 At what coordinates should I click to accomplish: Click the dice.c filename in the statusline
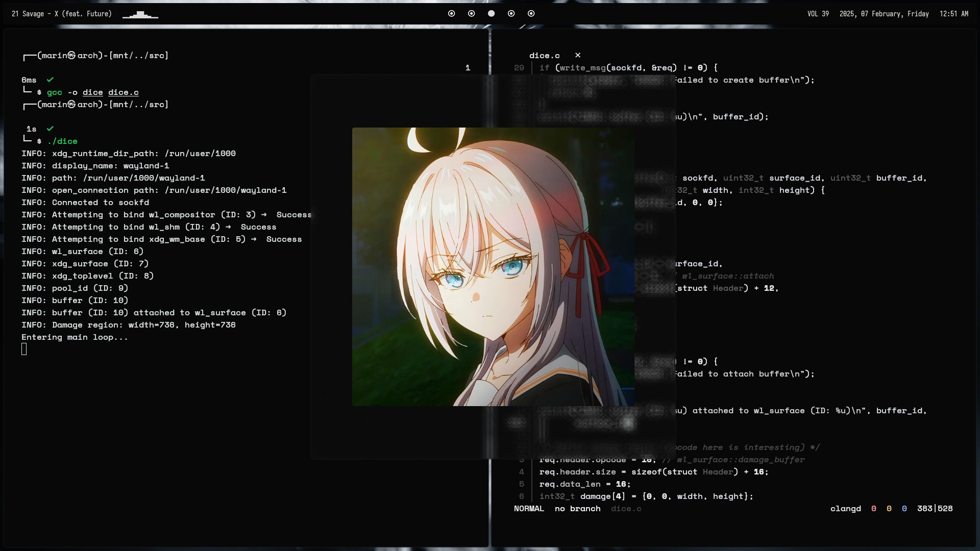click(x=626, y=509)
